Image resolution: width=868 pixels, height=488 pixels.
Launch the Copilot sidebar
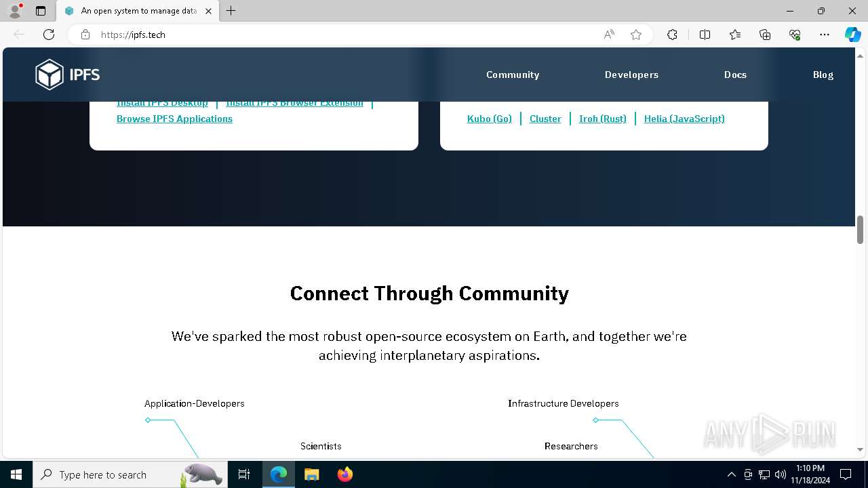coord(852,35)
